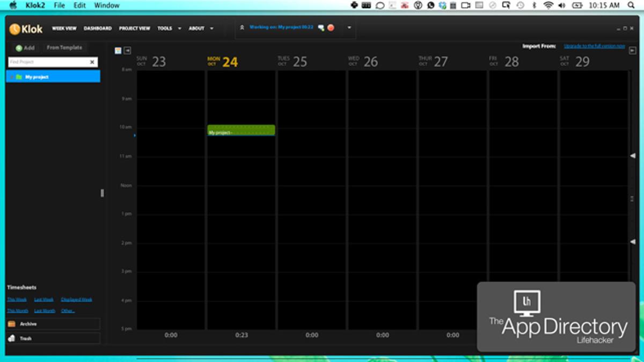Click the calendar date picker icon
This screenshot has height=362, width=644.
pos(118,50)
